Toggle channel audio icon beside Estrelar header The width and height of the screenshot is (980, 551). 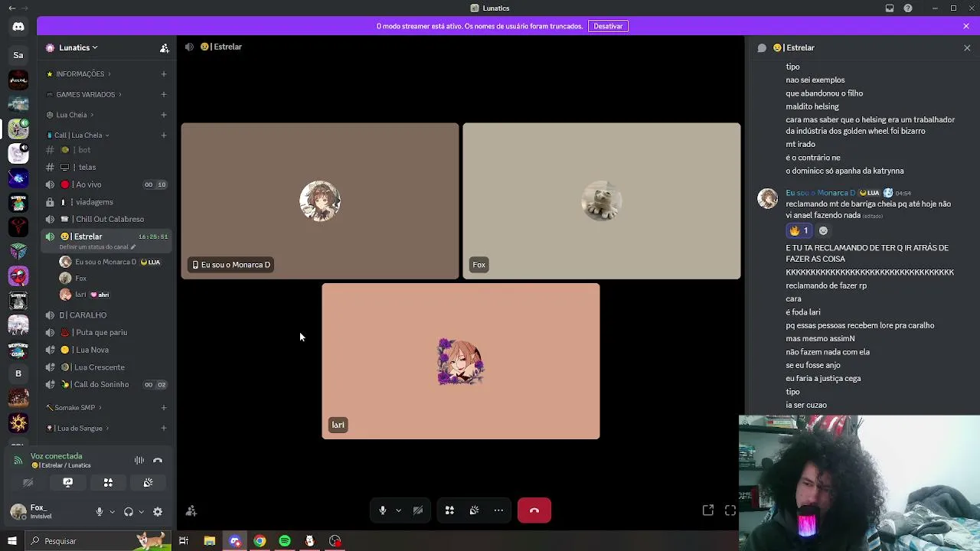click(x=189, y=47)
